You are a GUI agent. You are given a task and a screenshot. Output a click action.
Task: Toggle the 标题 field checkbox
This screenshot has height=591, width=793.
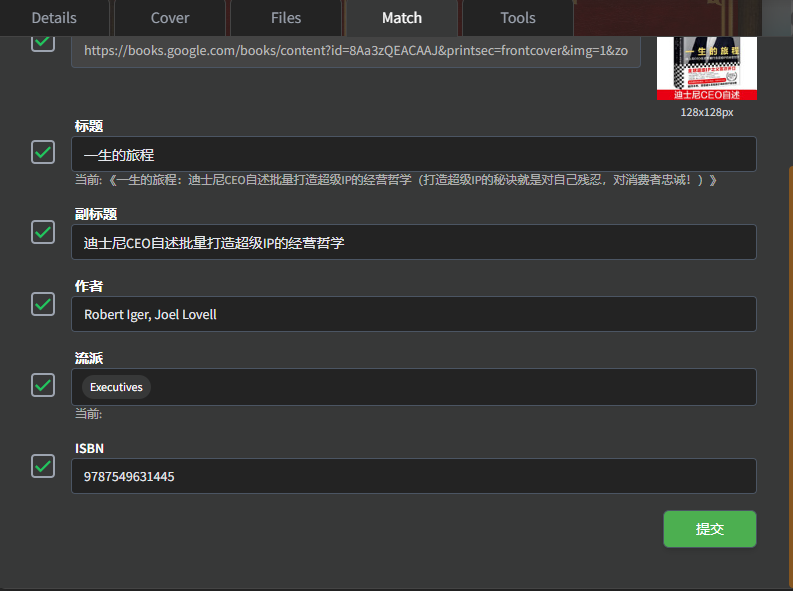pos(43,152)
